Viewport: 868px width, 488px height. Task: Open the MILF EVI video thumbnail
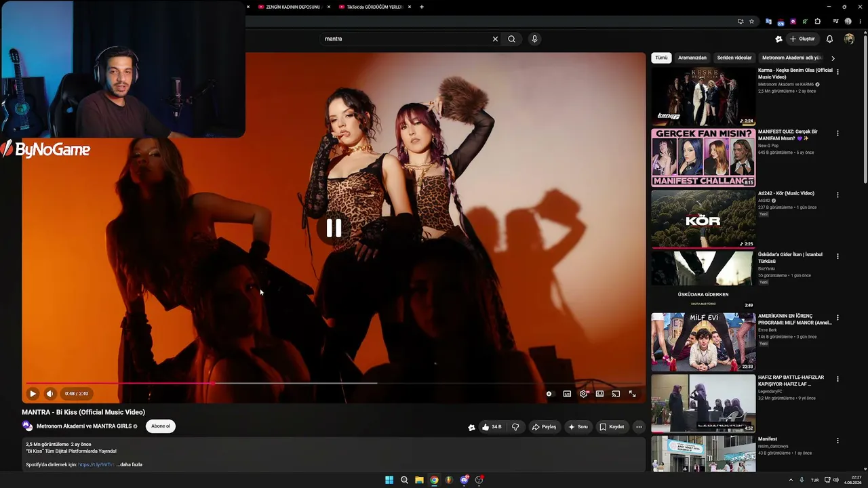703,342
